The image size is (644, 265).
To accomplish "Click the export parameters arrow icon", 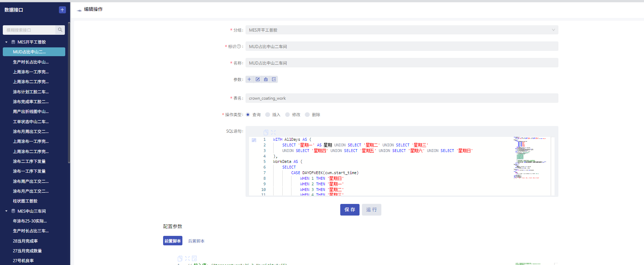I will (x=274, y=79).
